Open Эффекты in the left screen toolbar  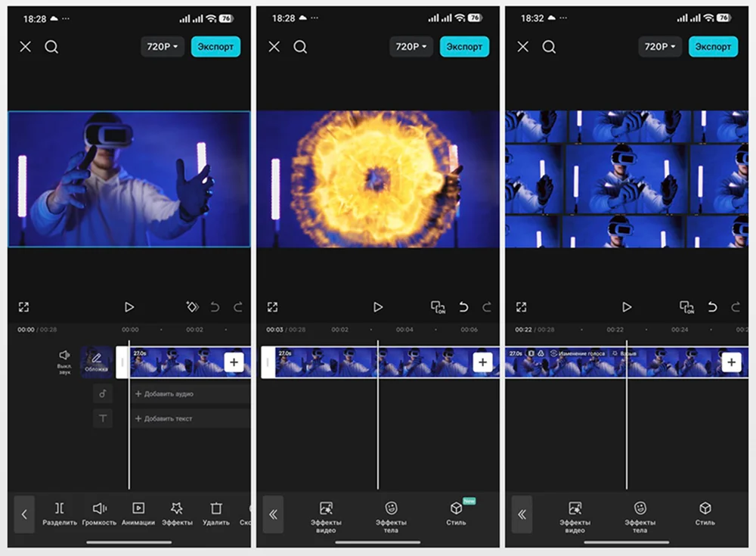click(x=177, y=508)
